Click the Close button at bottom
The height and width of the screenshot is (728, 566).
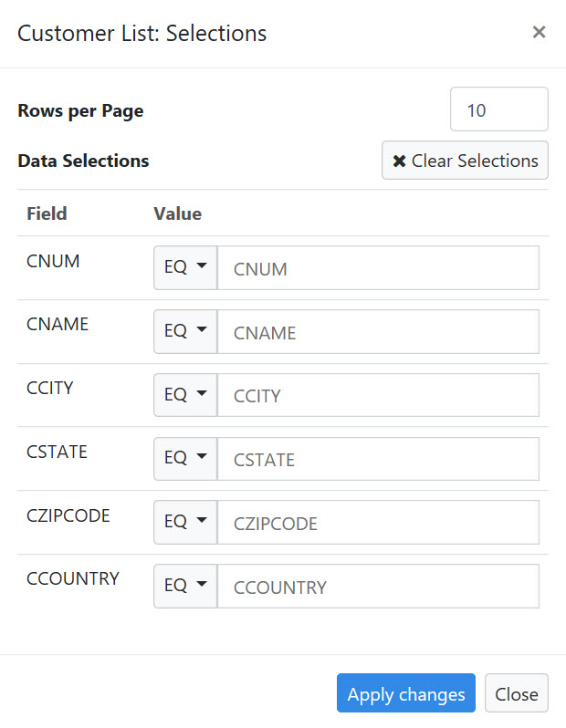click(517, 692)
